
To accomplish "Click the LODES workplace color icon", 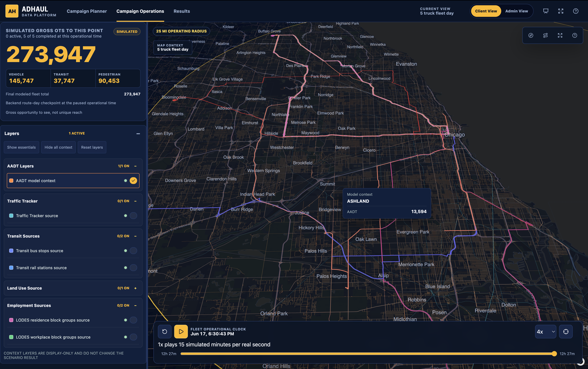I will [x=11, y=337].
